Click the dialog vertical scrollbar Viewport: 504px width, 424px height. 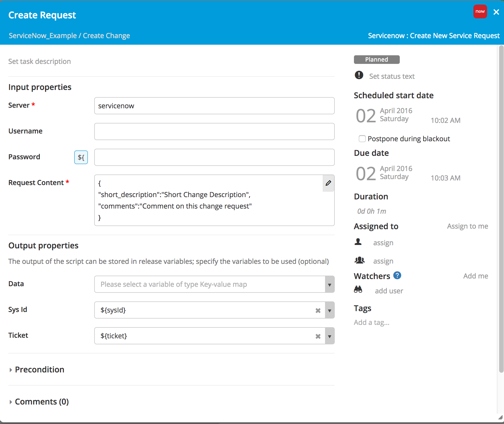[x=501, y=209]
